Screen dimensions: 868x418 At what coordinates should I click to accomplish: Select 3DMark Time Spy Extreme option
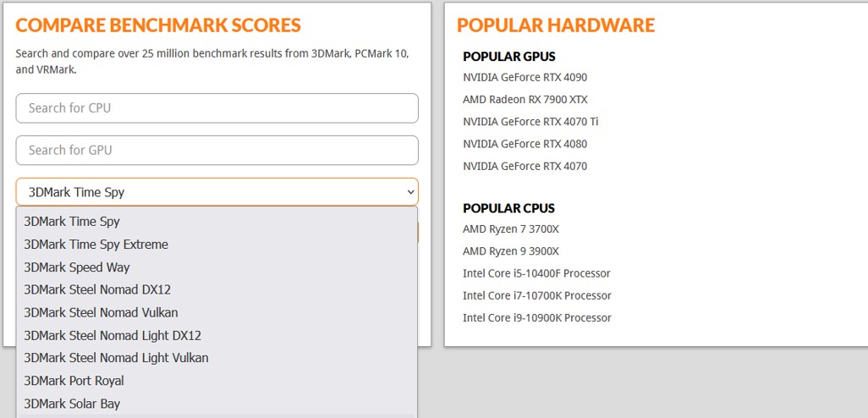point(217,245)
